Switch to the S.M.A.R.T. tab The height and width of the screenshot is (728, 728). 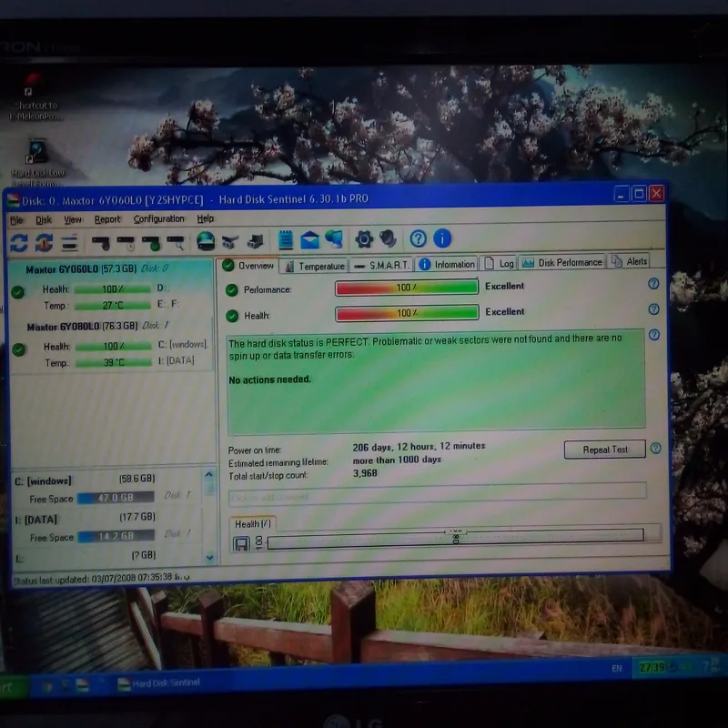[381, 265]
